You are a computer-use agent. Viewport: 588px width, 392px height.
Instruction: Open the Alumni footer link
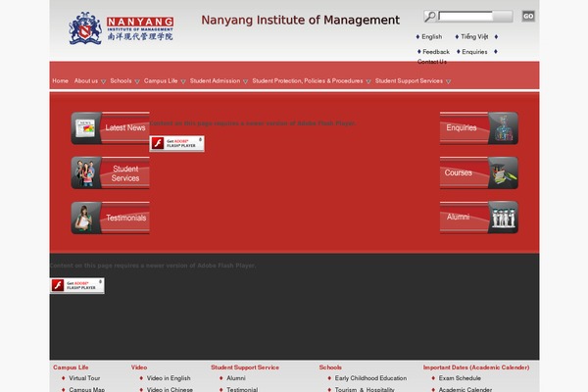pyautogui.click(x=236, y=378)
